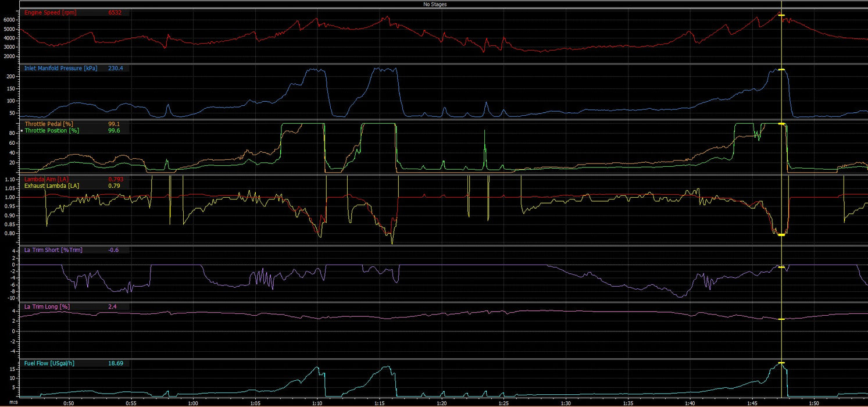Select the Throttle Pedal [%] channel label

49,124
